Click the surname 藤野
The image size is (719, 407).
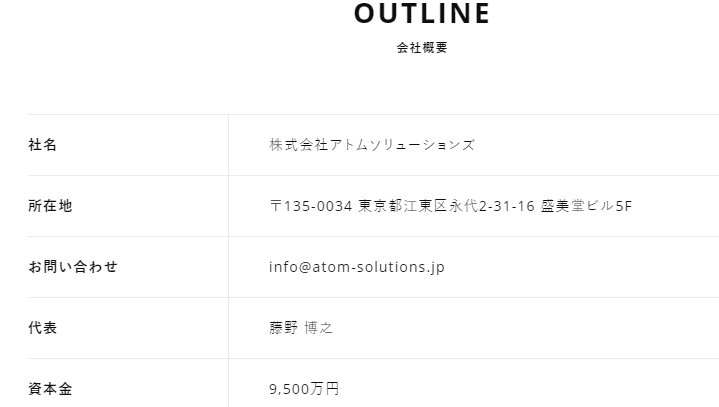click(284, 328)
